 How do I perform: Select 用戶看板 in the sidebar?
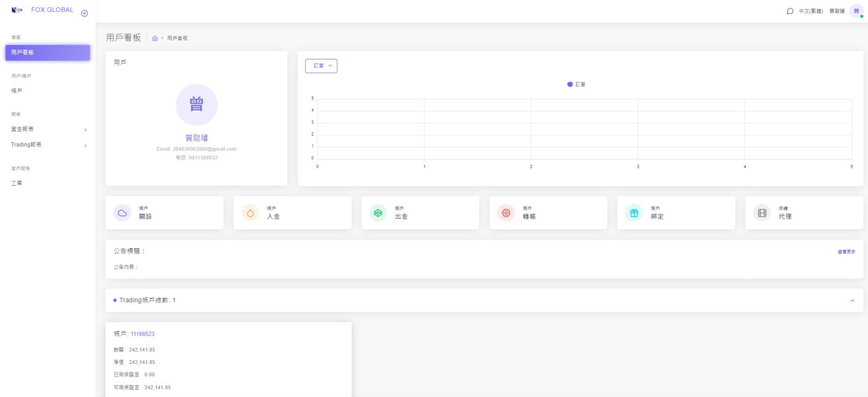coord(48,52)
